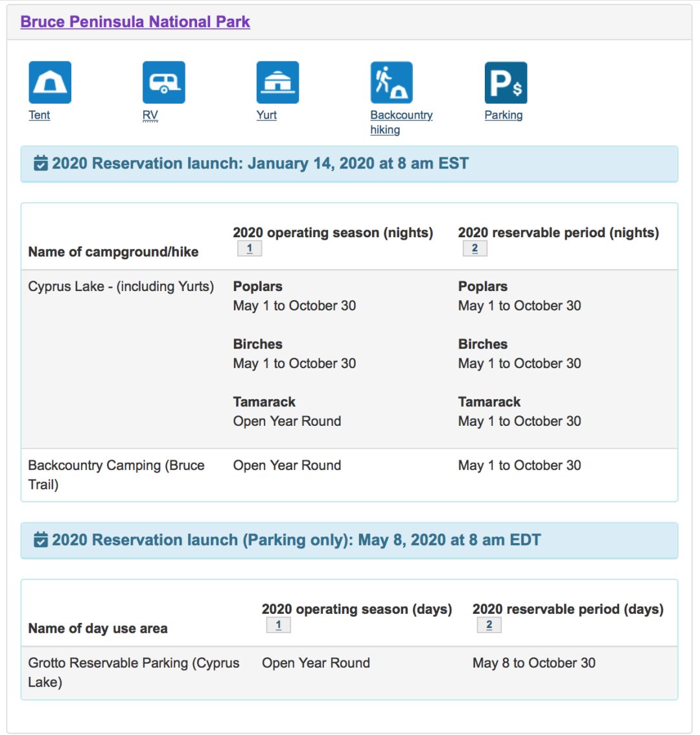Open footnote 1 under operating season (days)
The width and height of the screenshot is (700, 735).
point(278,625)
